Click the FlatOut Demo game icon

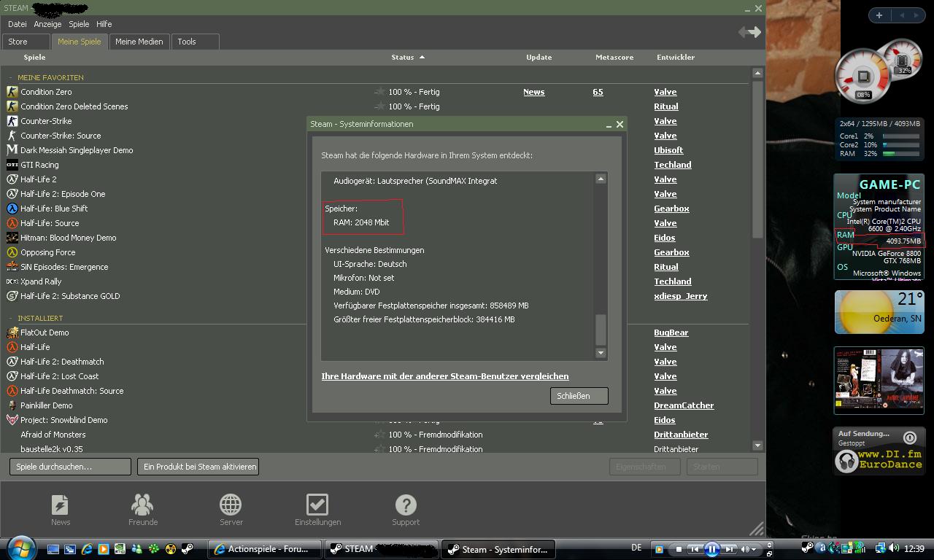coord(12,332)
